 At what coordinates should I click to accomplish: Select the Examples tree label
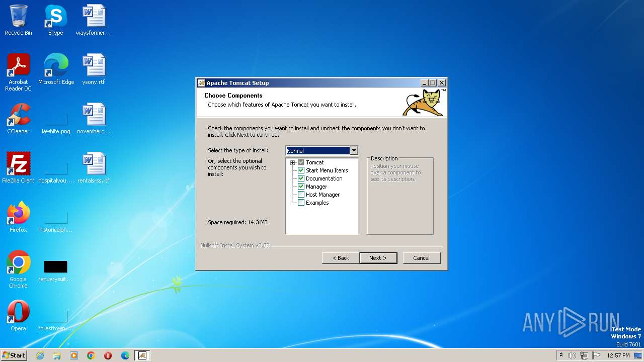coord(317,203)
